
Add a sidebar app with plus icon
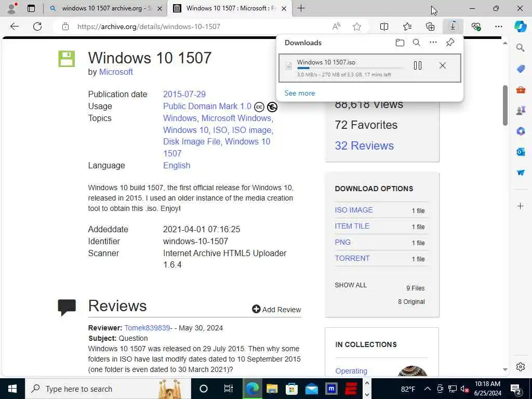(521, 206)
